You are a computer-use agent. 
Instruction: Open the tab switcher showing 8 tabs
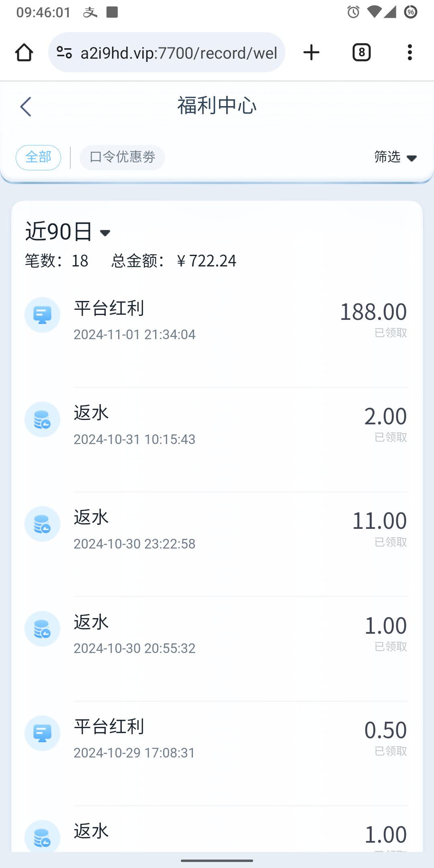[x=361, y=53]
